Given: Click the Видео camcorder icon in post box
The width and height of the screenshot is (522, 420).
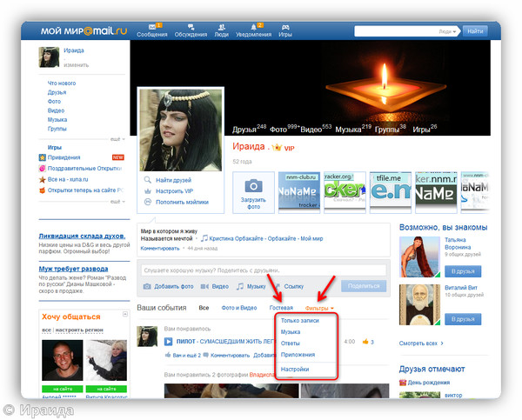Looking at the screenshot, I should pos(204,286).
